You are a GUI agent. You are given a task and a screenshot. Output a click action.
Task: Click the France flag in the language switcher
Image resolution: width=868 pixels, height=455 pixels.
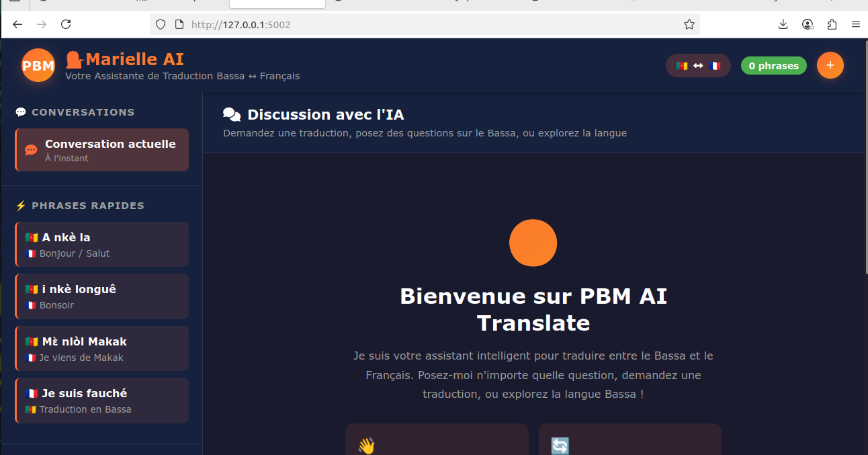715,65
